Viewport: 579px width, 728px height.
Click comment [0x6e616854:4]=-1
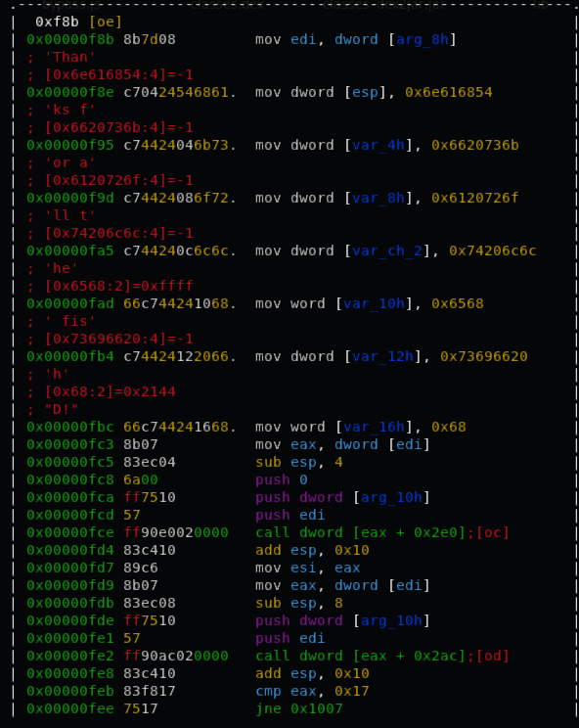[x=118, y=74]
